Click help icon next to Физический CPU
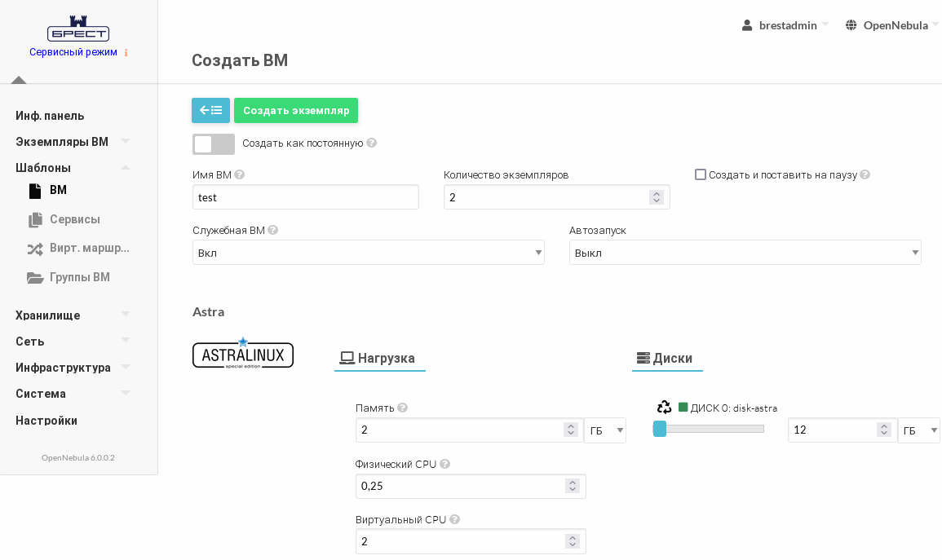942x560 pixels. [x=444, y=464]
